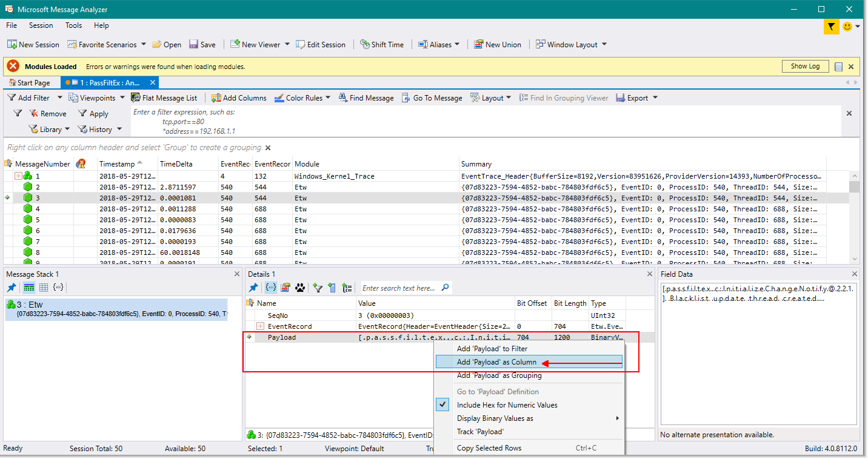Dismiss the Modules Loaded warning bar
The image size is (868, 459).
(851, 67)
